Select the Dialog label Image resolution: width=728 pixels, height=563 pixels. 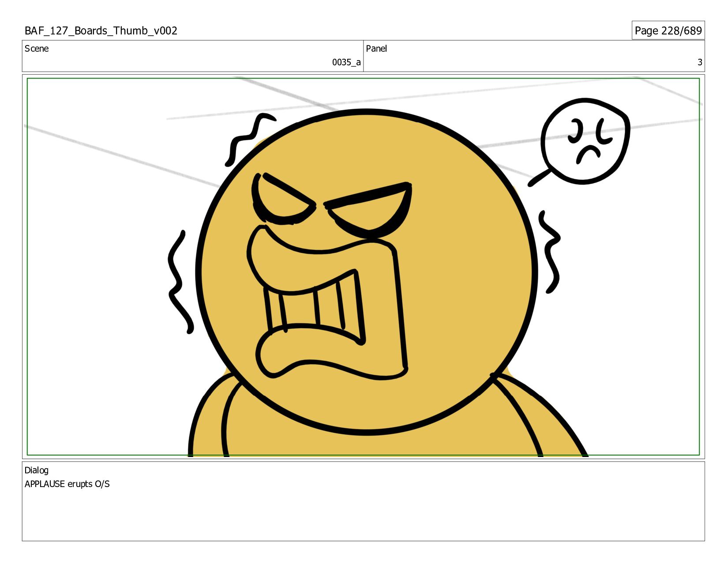37,470
